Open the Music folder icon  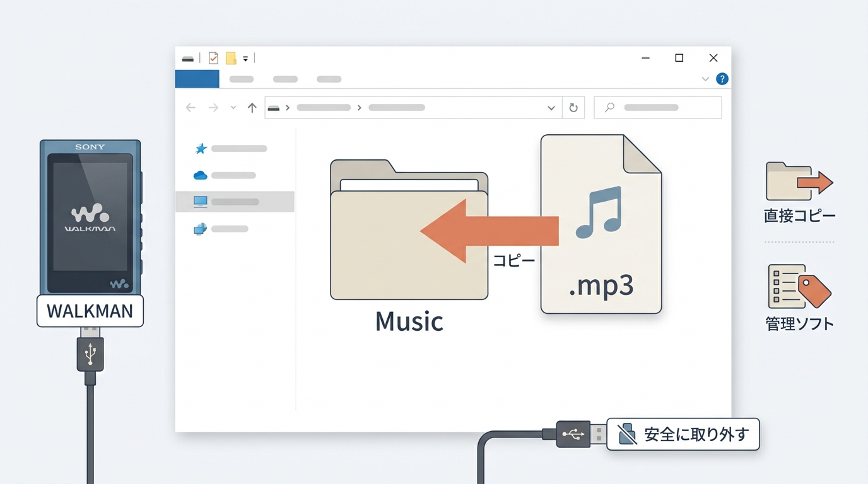409,229
